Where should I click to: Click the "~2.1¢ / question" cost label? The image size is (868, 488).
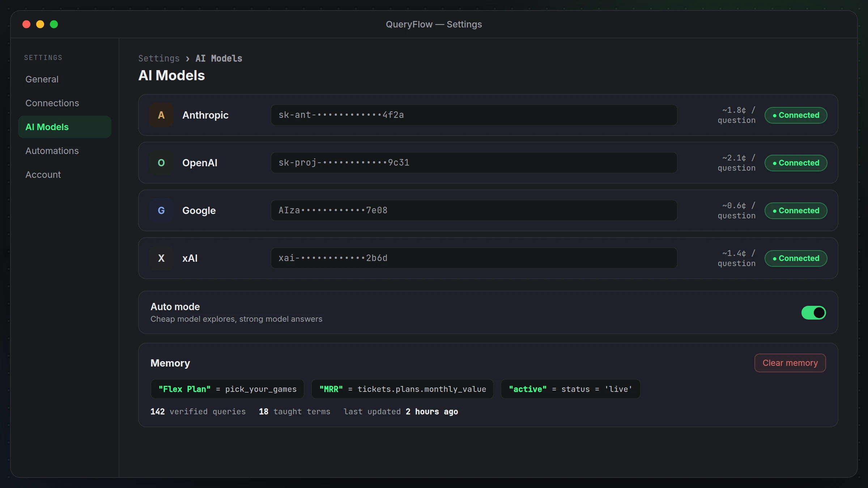click(x=737, y=163)
